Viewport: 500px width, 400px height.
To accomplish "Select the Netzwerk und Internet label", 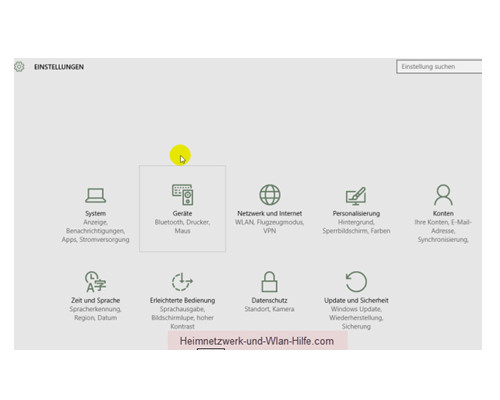I will (x=270, y=213).
